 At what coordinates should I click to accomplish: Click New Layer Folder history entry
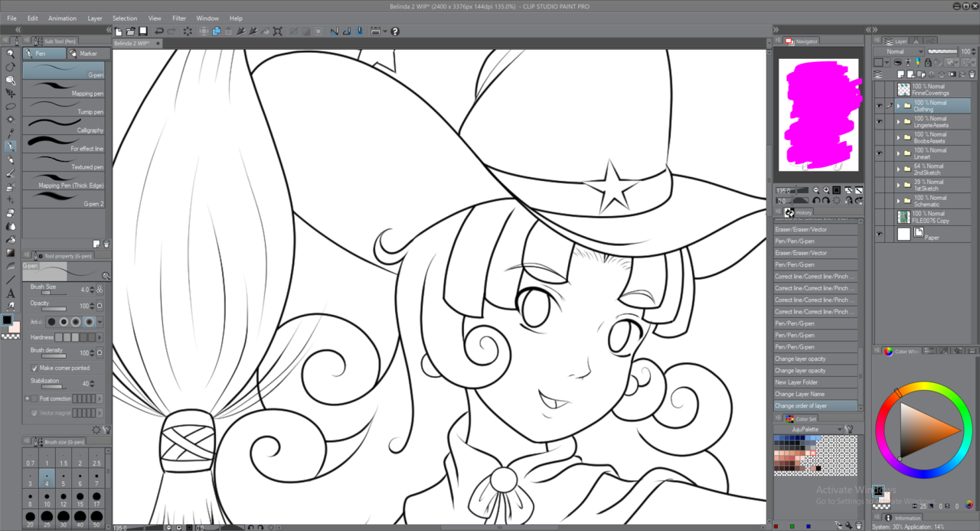pos(815,382)
